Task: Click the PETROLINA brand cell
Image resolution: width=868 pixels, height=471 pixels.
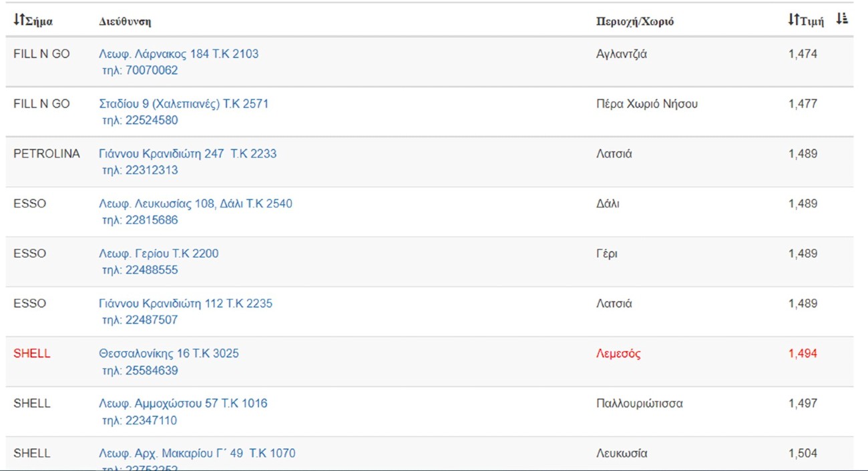Action: 47,154
